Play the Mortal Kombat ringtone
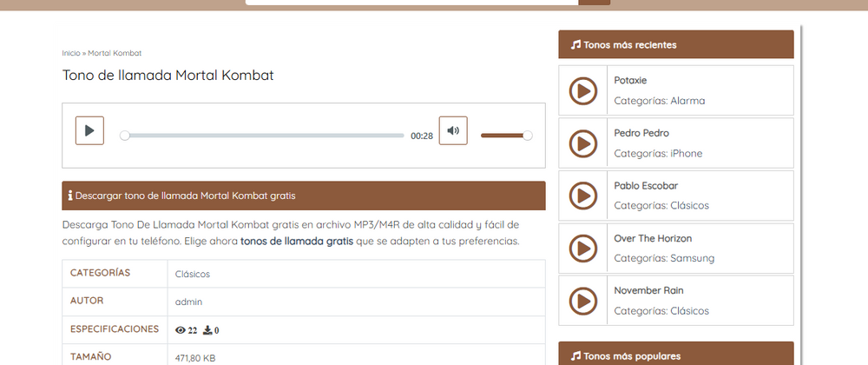 coord(89,130)
